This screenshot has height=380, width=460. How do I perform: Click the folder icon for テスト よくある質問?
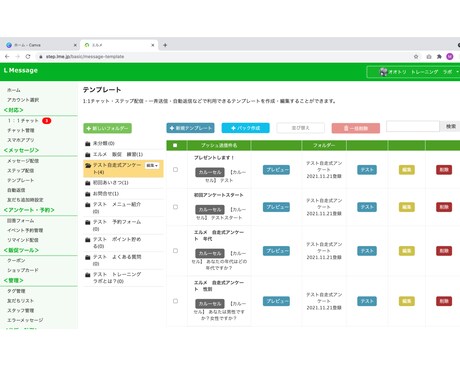pos(88,258)
